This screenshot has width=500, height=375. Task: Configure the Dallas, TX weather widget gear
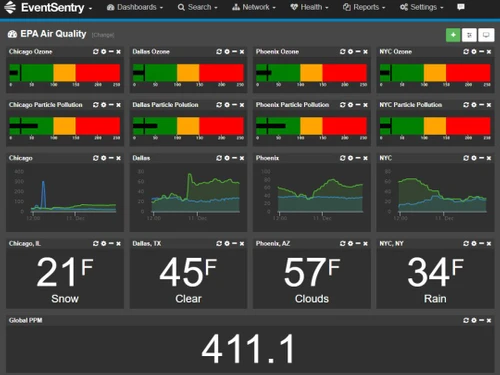coord(227,244)
